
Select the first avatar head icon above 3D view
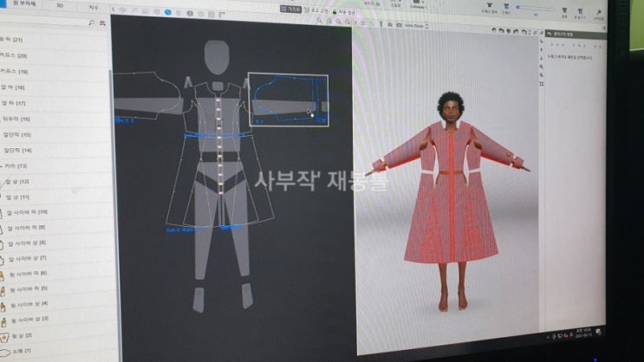click(x=494, y=30)
